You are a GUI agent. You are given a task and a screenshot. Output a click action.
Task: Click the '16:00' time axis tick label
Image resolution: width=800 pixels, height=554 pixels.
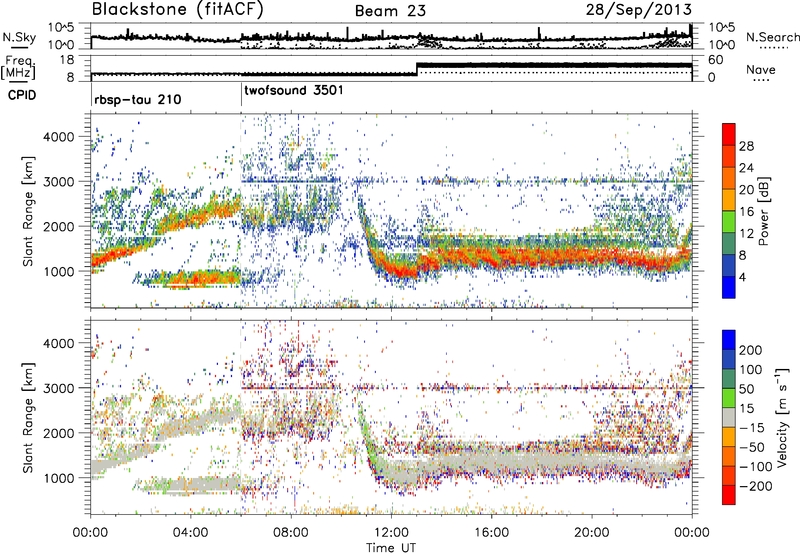pyautogui.click(x=491, y=533)
